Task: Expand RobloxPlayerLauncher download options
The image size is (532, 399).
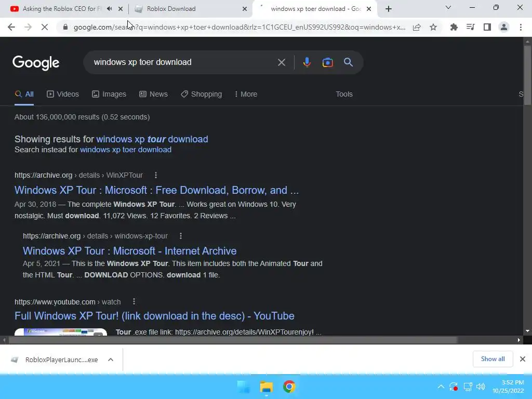Action: [x=111, y=360]
